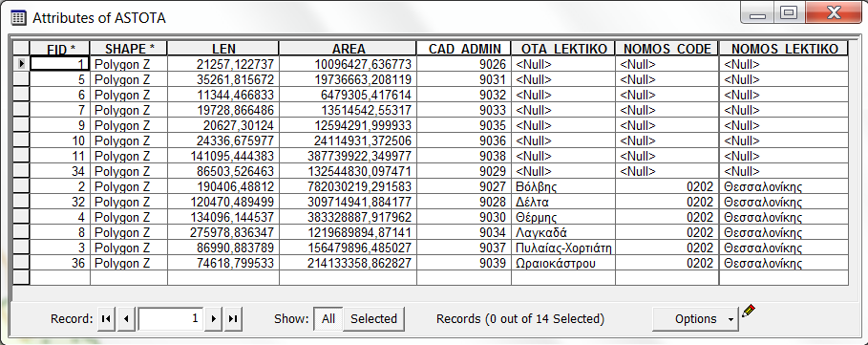Select the CAD_ADMIN column header
Viewport: 868px width, 345px height.
click(464, 49)
